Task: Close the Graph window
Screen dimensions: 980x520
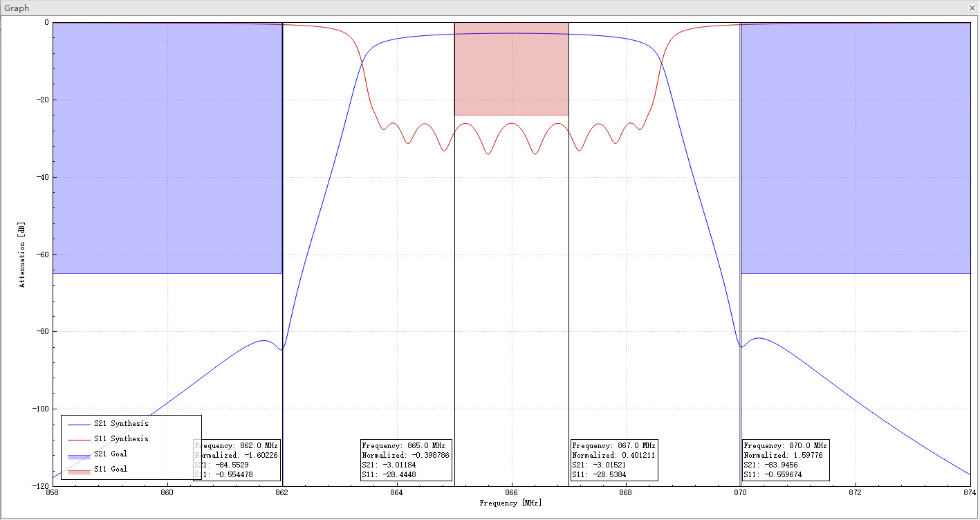Action: click(x=972, y=8)
